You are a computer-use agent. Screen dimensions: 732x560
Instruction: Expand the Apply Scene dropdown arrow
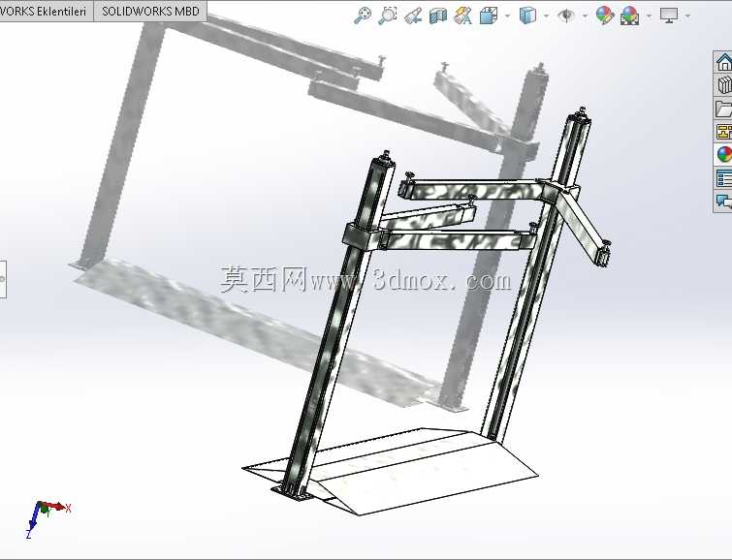coord(649,16)
